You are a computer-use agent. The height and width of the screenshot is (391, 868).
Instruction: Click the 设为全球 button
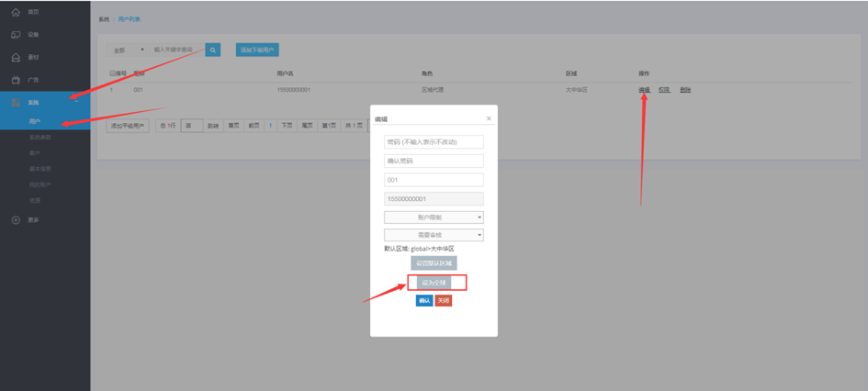tap(434, 283)
